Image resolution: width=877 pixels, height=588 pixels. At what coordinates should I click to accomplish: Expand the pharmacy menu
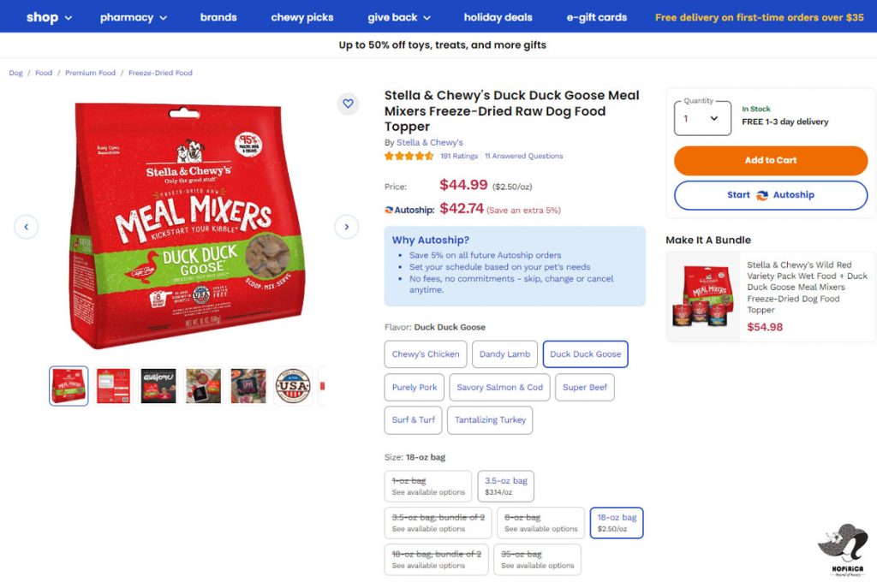[134, 17]
